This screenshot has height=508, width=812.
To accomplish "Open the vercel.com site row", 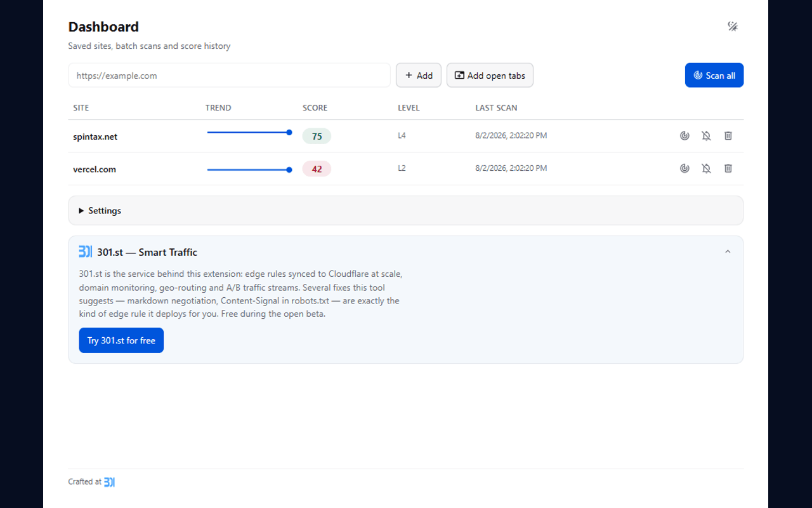I will (x=406, y=169).
